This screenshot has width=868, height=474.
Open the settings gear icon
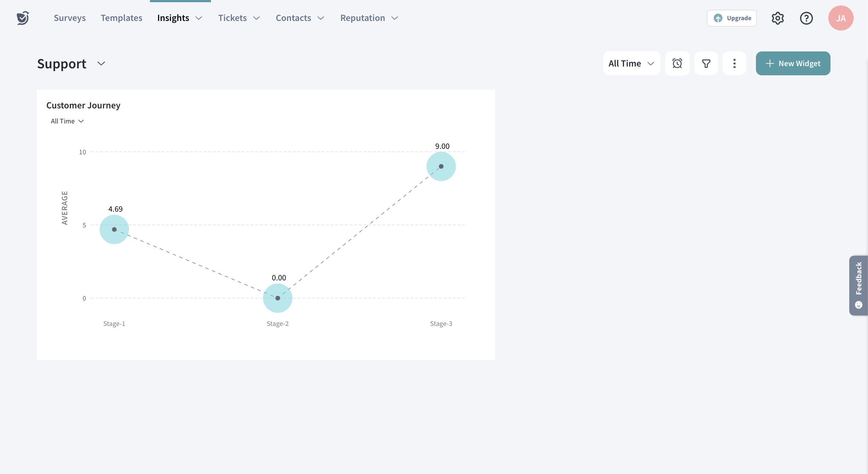click(778, 18)
